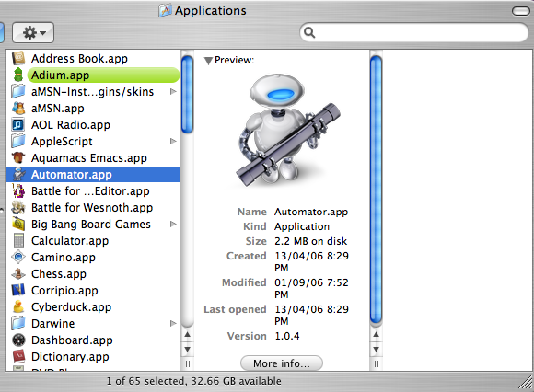This screenshot has width=534, height=392.
Task: Collapse the Preview disclosure triangle
Action: click(208, 61)
